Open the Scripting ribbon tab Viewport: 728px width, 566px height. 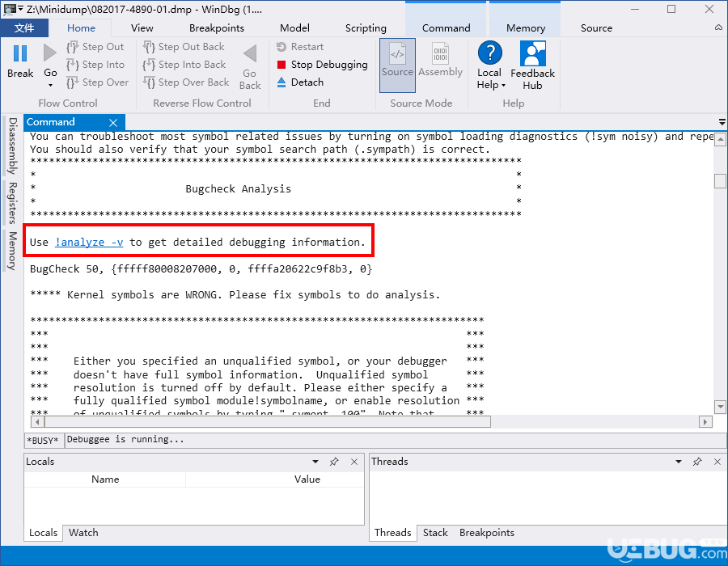coord(366,27)
